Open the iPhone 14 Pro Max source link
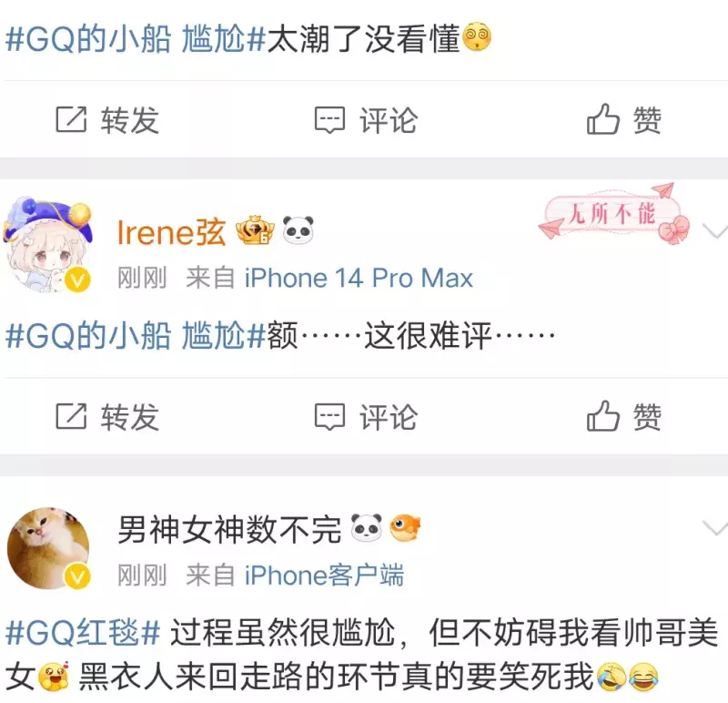The height and width of the screenshot is (703, 728). (x=359, y=279)
